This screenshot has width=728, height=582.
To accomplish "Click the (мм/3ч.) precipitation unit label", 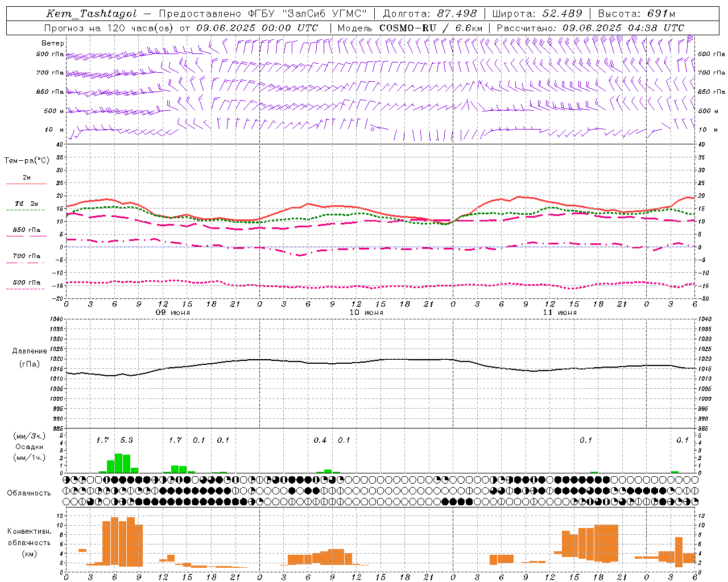I will click(29, 436).
